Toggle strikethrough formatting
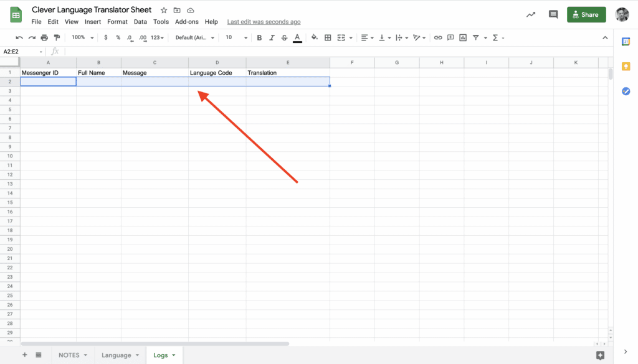638x364 pixels. click(284, 38)
